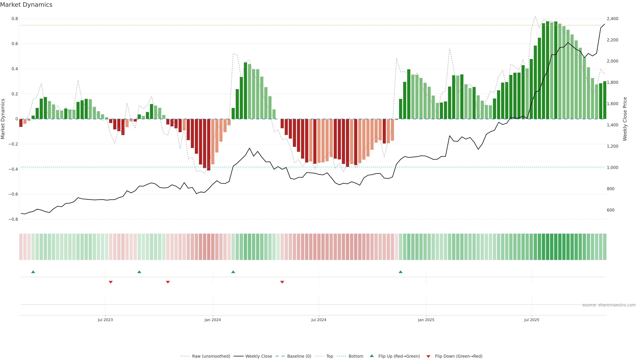The image size is (644, 362).
Task: Click the Weekly Close Price axis title
Action: point(625,119)
